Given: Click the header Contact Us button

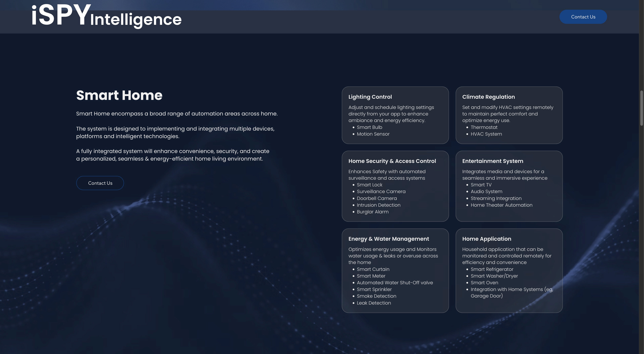Looking at the screenshot, I should tap(583, 17).
